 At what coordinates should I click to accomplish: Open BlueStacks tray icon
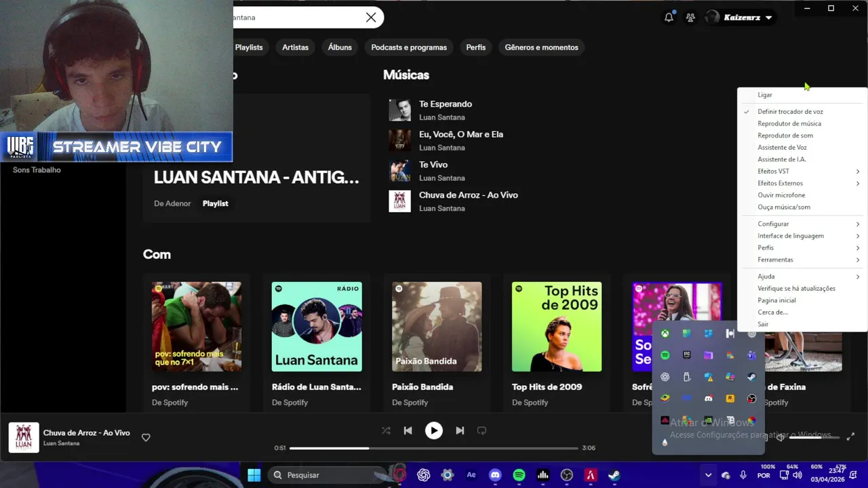[x=665, y=399]
